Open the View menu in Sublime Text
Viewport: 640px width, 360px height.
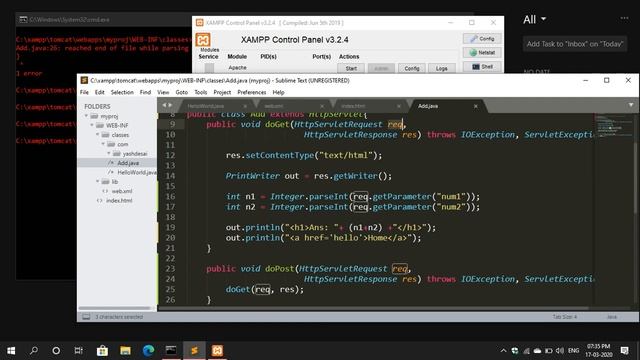(x=163, y=92)
